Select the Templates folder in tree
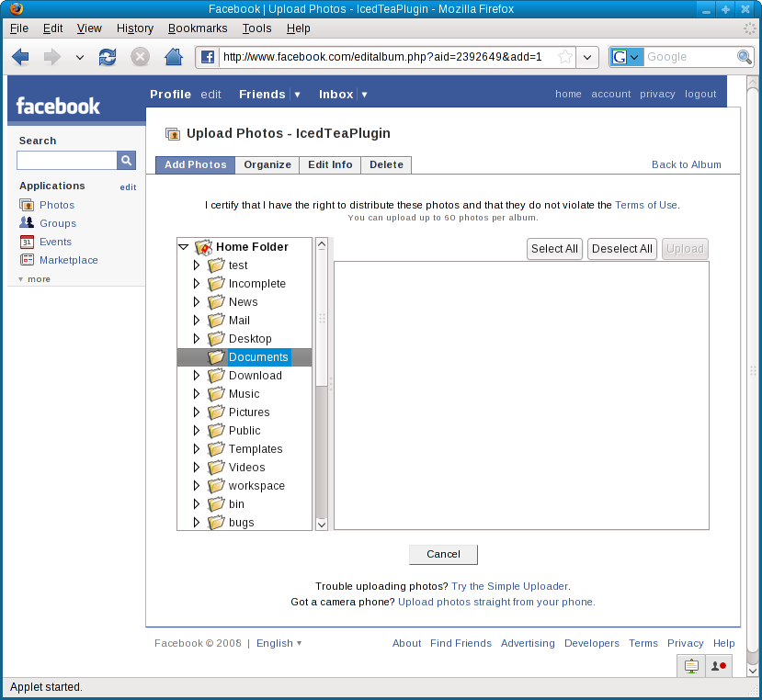Image resolution: width=762 pixels, height=700 pixels. (256, 449)
